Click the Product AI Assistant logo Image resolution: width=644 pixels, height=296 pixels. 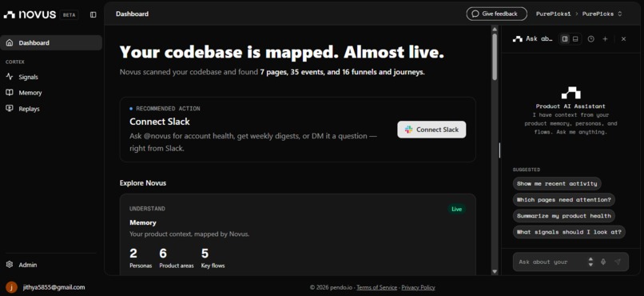point(571,93)
